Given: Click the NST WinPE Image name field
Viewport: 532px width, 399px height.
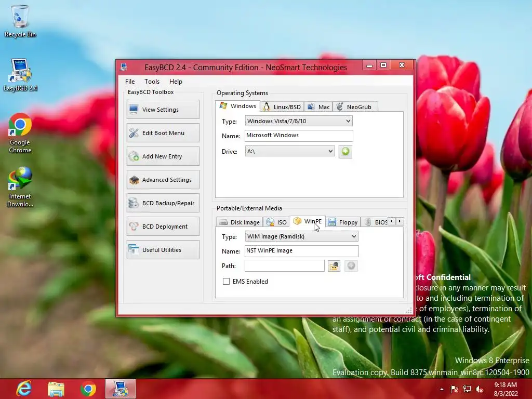Looking at the screenshot, I should (x=301, y=251).
